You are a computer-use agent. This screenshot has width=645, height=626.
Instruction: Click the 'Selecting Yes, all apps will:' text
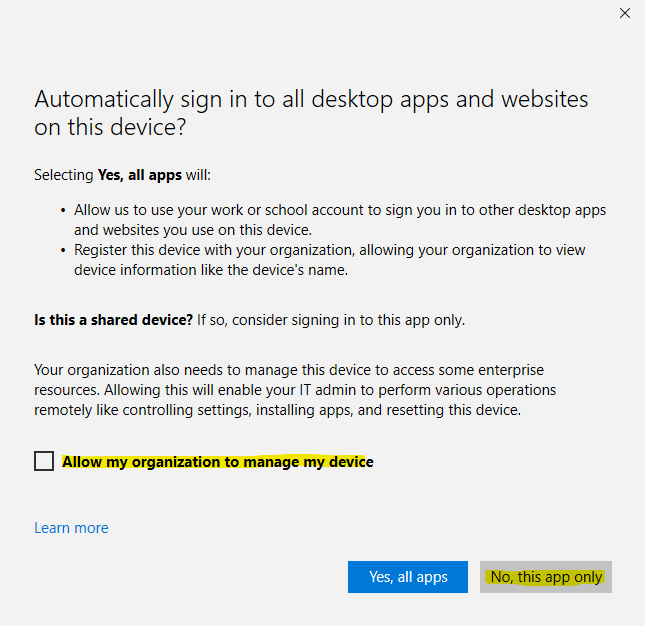pyautogui.click(x=122, y=175)
